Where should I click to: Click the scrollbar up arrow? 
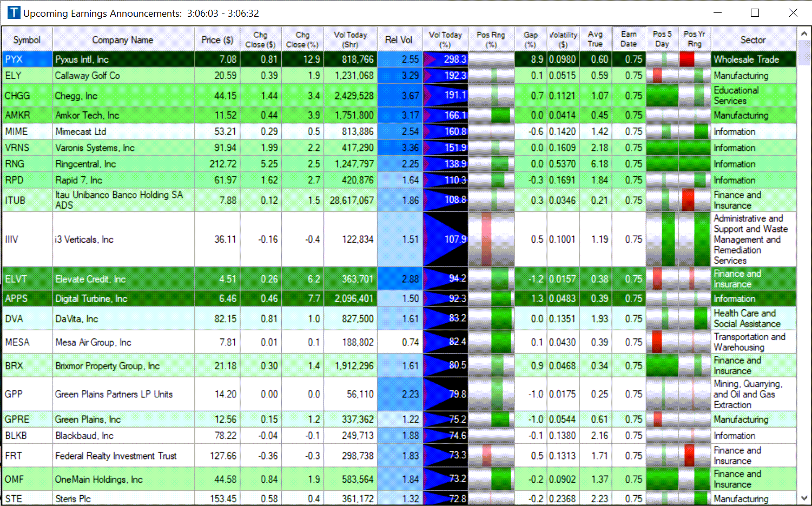[x=804, y=34]
